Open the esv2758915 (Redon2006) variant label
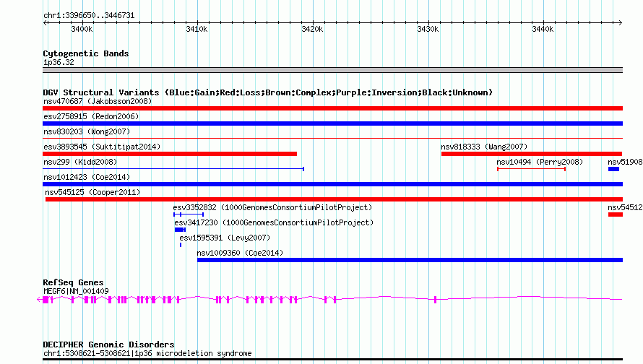 [91, 116]
